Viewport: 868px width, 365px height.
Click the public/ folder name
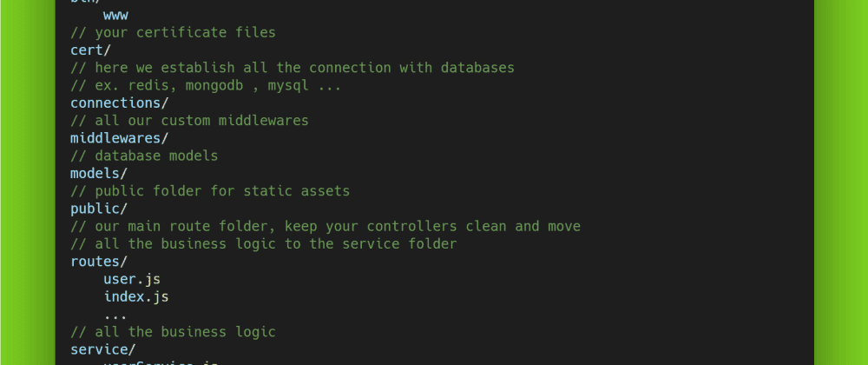click(x=99, y=209)
